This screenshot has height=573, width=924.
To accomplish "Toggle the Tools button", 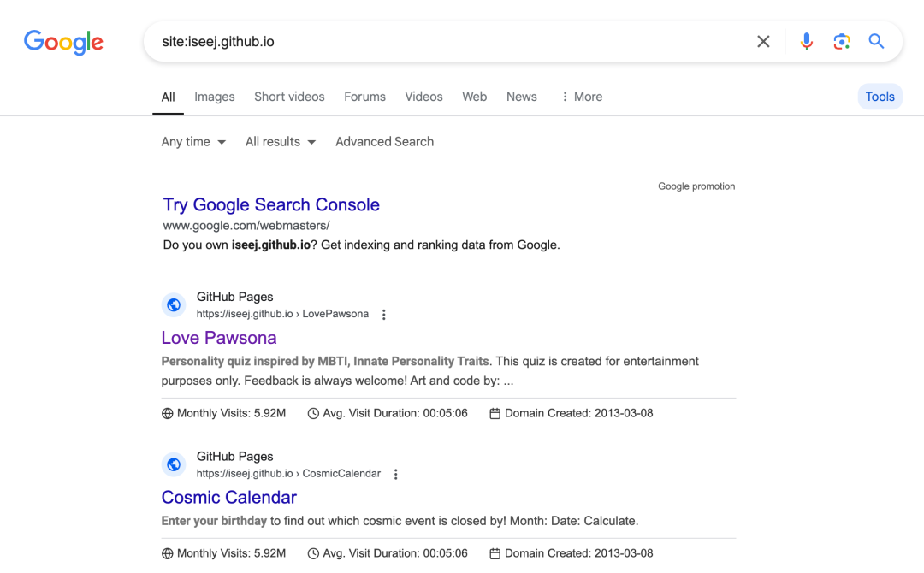I will pyautogui.click(x=880, y=97).
